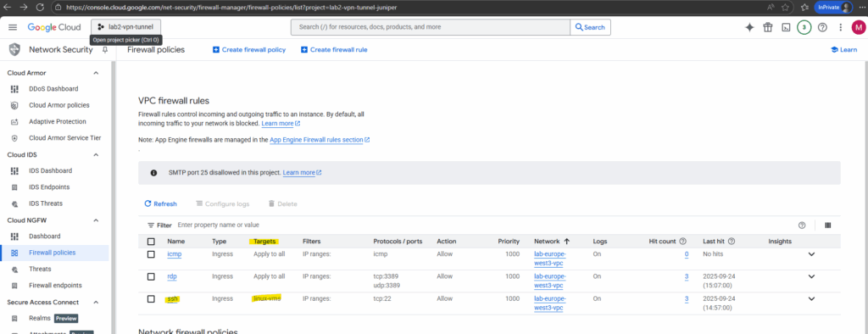
Task: Click the Search button
Action: tap(590, 27)
